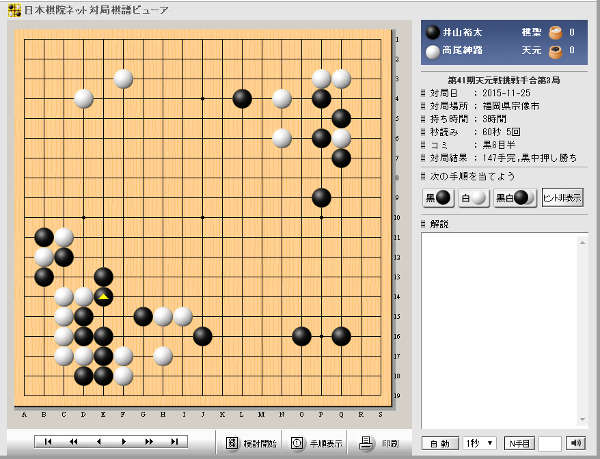Click the black stone at B11
600x459 pixels.
click(x=44, y=237)
